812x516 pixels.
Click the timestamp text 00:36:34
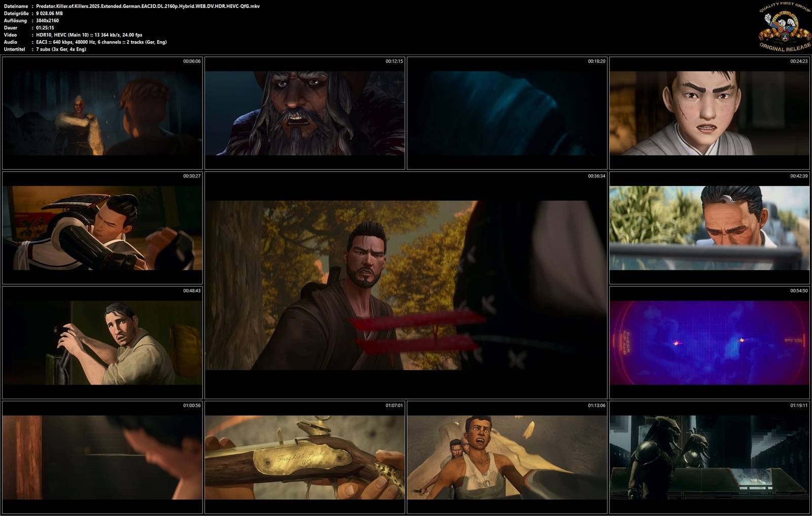click(x=596, y=176)
